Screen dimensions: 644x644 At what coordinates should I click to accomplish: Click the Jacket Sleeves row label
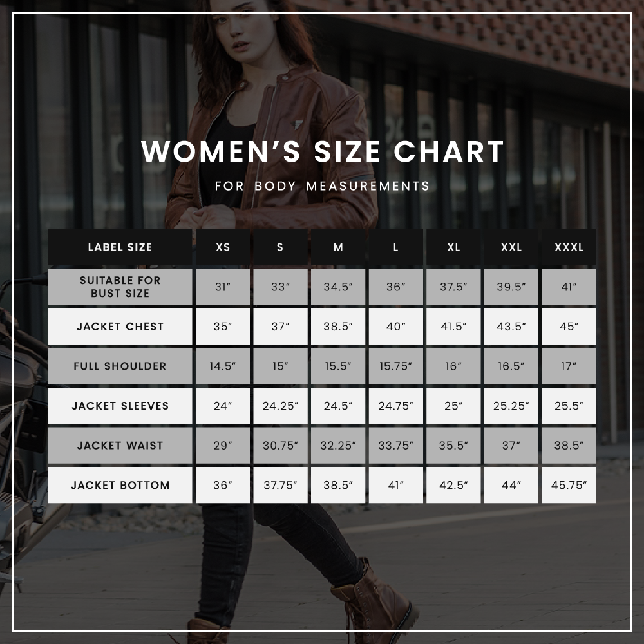tap(120, 406)
